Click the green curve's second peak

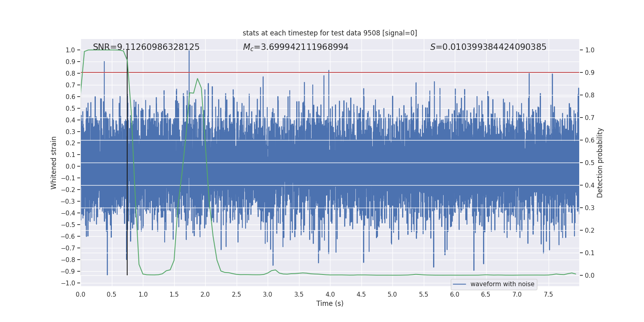197,79
